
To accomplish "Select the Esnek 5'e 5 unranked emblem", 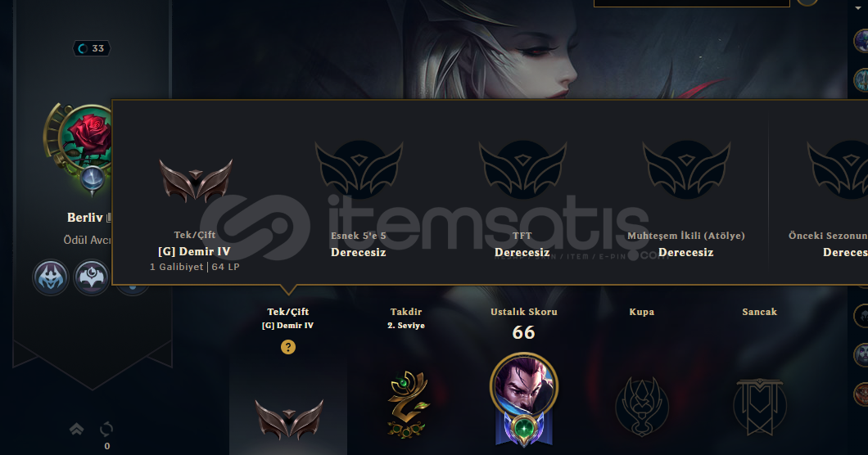I will 359,169.
